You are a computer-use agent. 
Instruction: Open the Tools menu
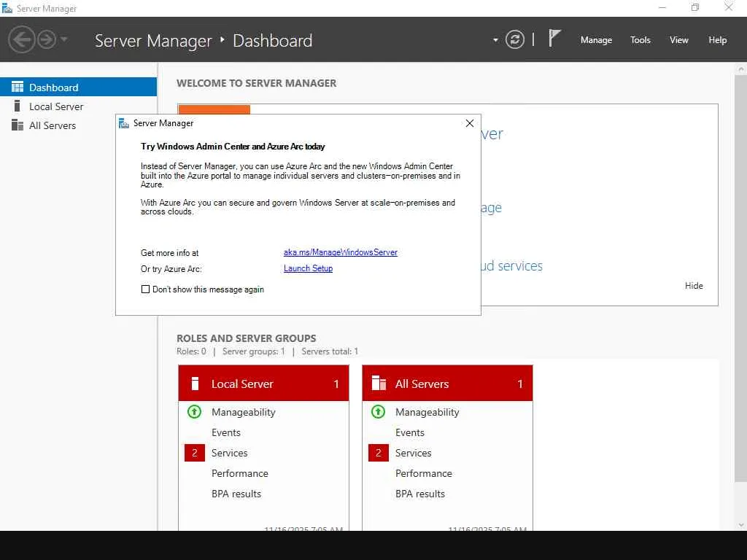[x=640, y=40]
